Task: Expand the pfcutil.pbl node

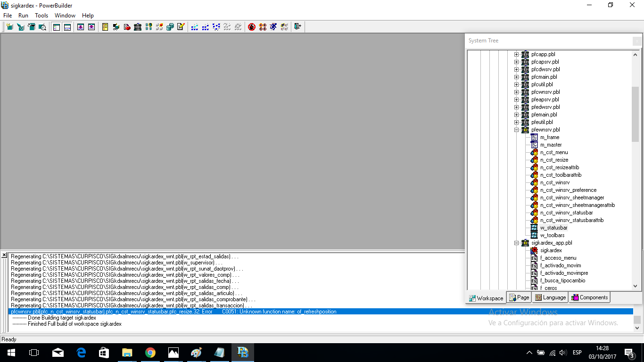Action: pos(516,84)
